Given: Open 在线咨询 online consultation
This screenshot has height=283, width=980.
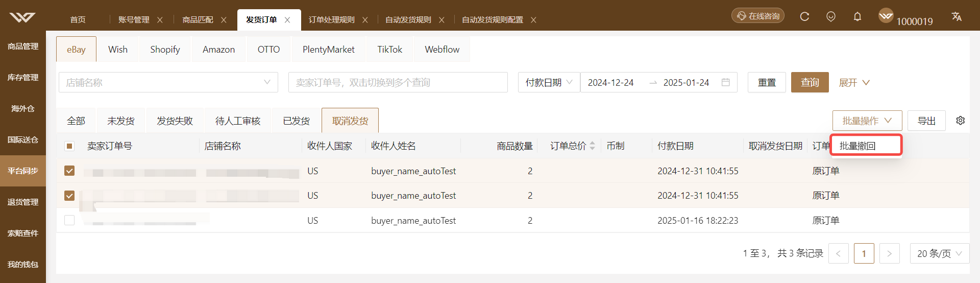Looking at the screenshot, I should [758, 16].
